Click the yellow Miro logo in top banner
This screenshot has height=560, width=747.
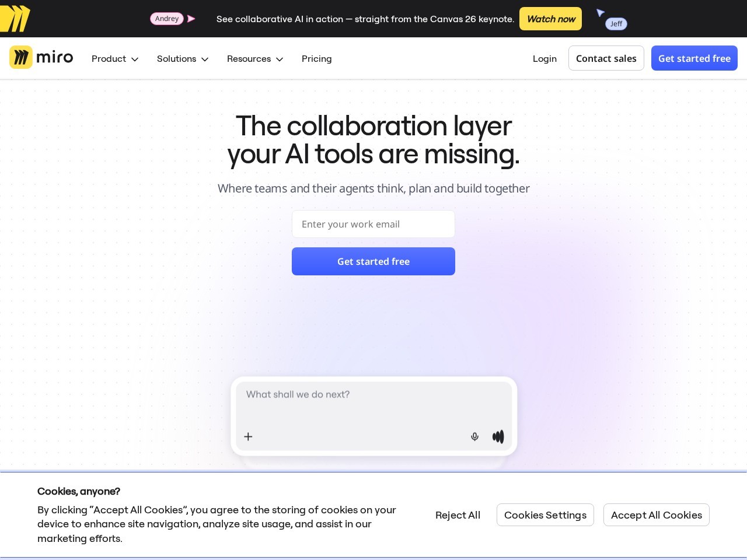point(15,19)
